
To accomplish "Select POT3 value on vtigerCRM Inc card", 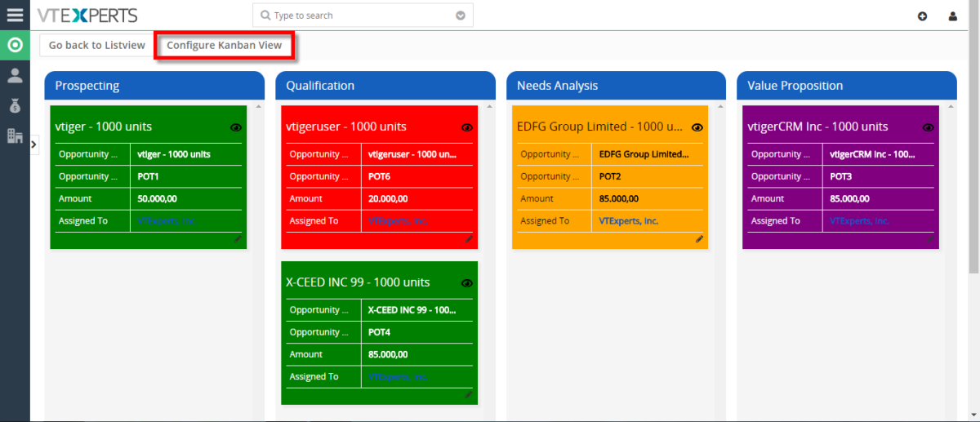I will point(841,176).
